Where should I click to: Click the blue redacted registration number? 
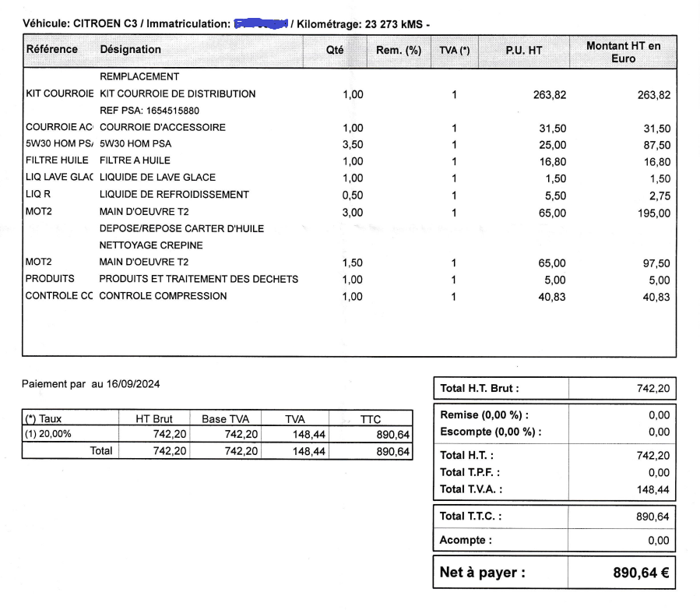[261, 23]
